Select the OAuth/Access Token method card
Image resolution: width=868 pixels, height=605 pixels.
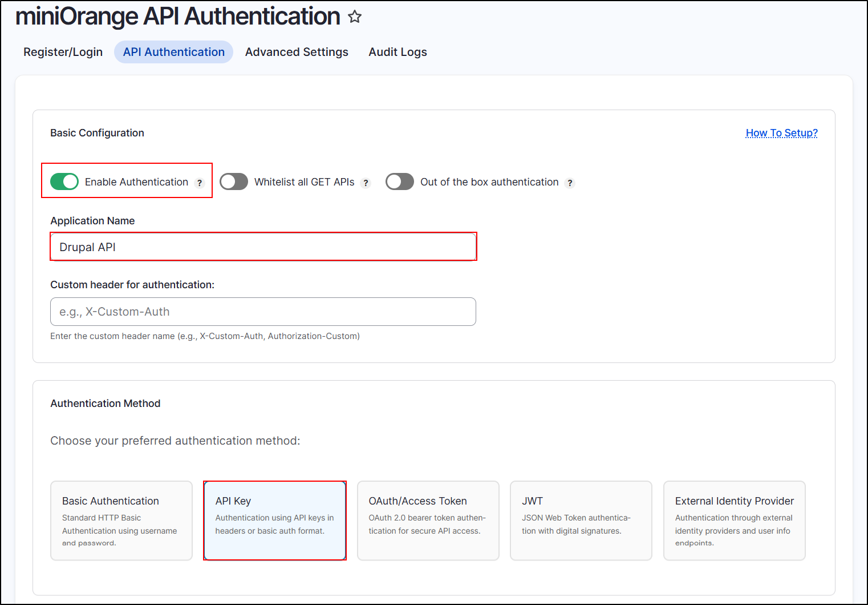tap(428, 520)
